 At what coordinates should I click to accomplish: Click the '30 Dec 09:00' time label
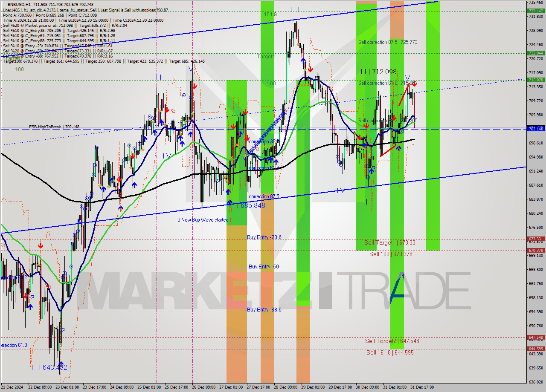368,387
